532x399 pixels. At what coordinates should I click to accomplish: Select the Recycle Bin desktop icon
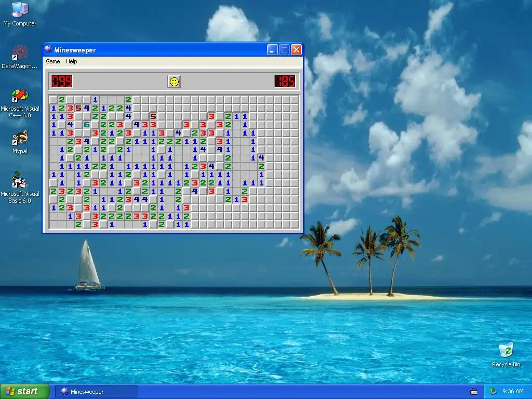(x=506, y=354)
